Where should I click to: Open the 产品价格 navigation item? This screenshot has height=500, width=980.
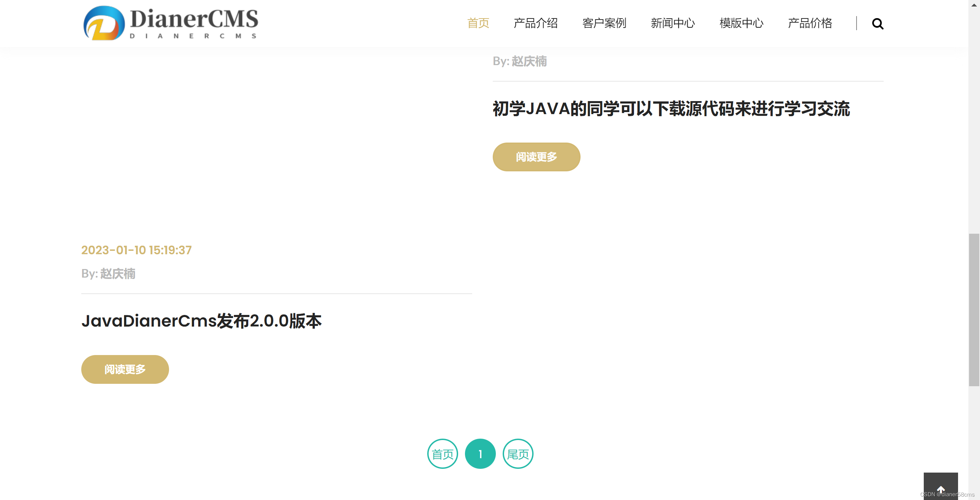[x=810, y=23]
